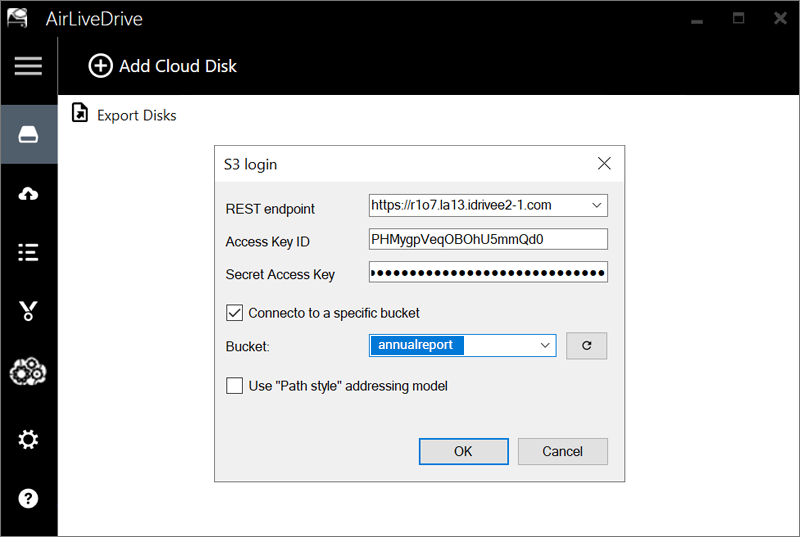This screenshot has height=537, width=800.
Task: Uncheck Connecto to a specific bucket
Action: tap(234, 313)
